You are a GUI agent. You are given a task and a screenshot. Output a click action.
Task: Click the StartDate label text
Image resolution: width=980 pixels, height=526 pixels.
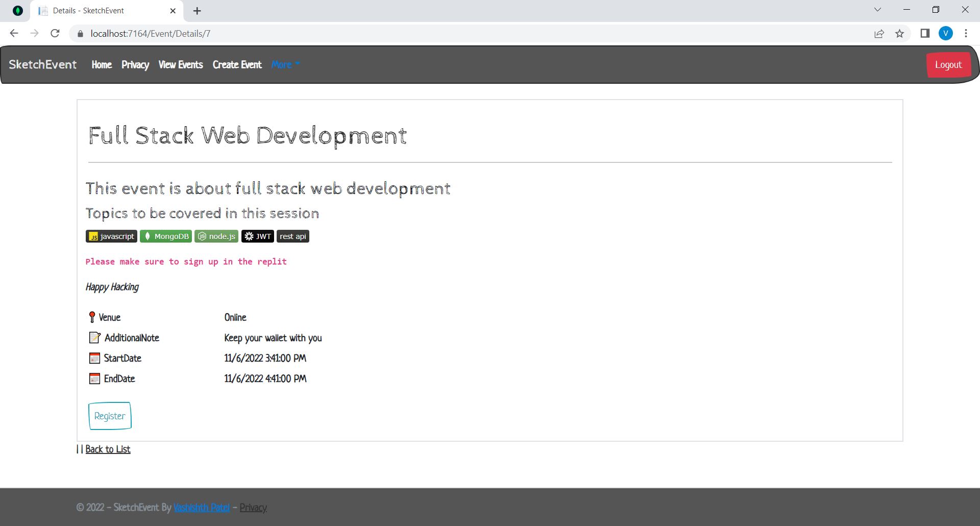122,358
